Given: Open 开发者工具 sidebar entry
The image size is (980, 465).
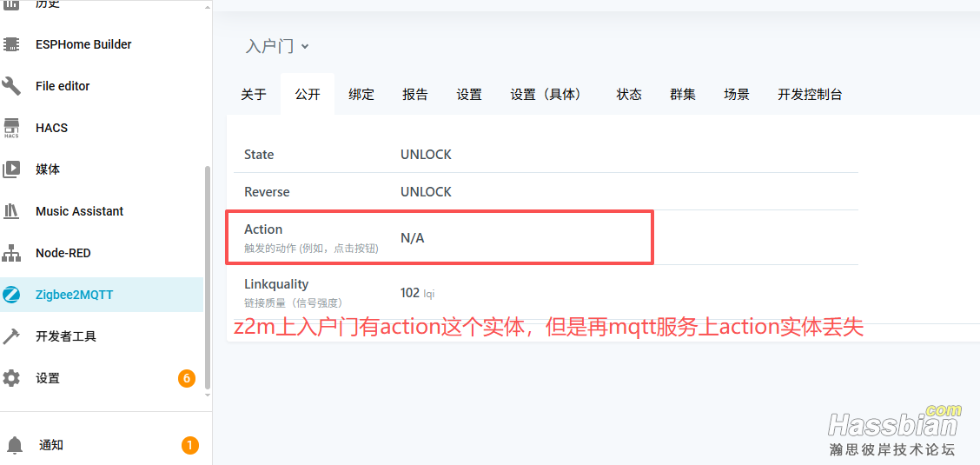Looking at the screenshot, I should pos(102,337).
